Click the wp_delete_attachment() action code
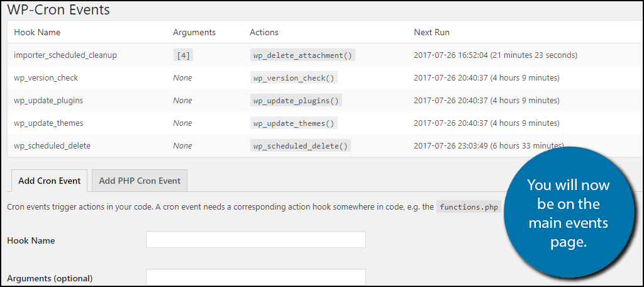644x287 pixels. (x=303, y=55)
